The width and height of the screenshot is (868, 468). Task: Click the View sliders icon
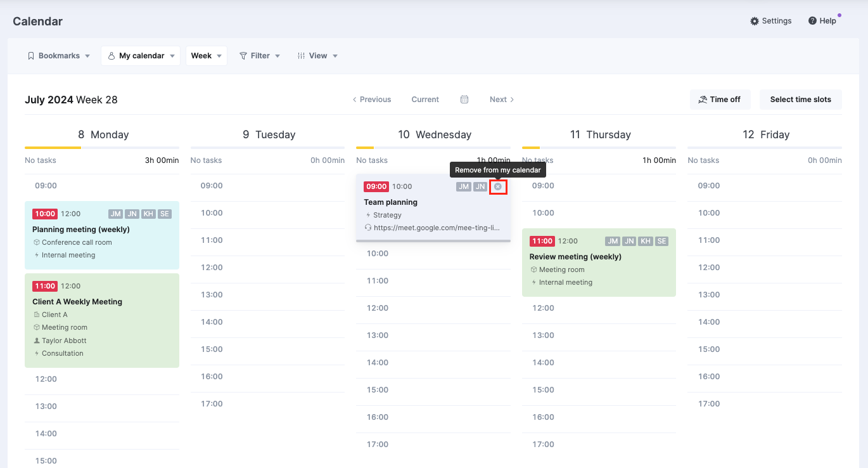301,56
